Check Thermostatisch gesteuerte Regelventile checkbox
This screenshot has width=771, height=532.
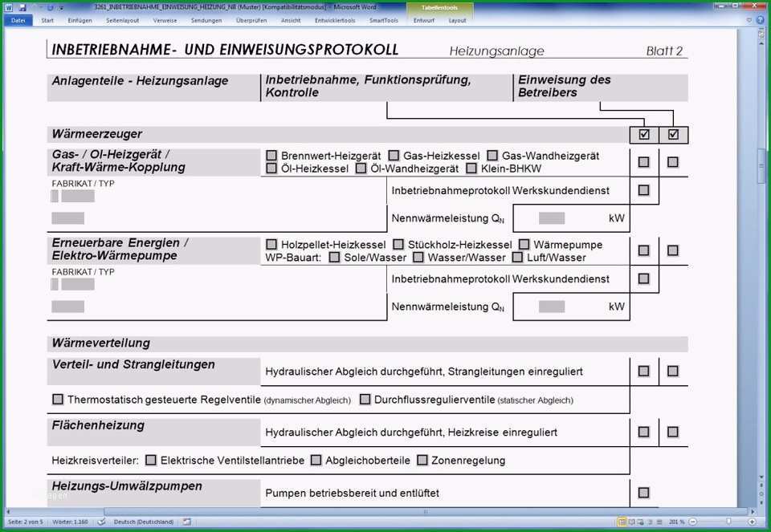coord(58,399)
